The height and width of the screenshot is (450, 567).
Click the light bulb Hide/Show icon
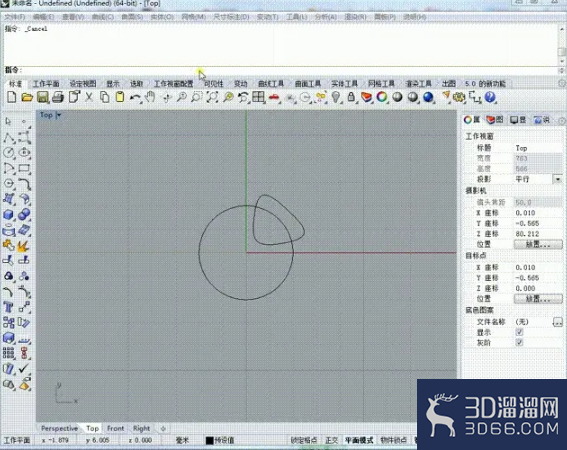(x=336, y=97)
